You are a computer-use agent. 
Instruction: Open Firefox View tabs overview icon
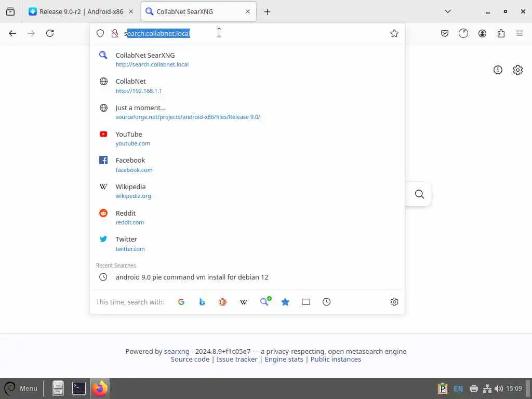(10, 11)
